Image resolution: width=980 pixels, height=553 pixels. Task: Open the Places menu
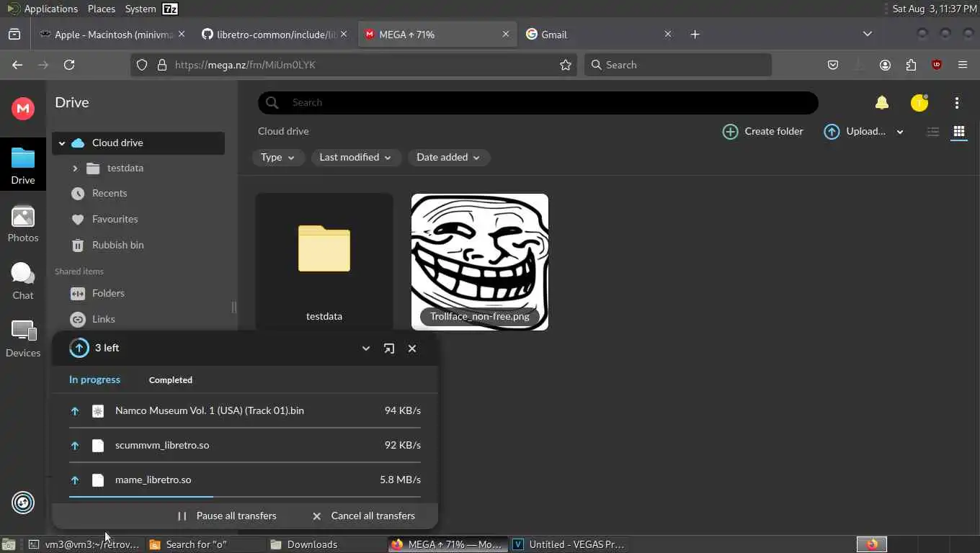(101, 9)
